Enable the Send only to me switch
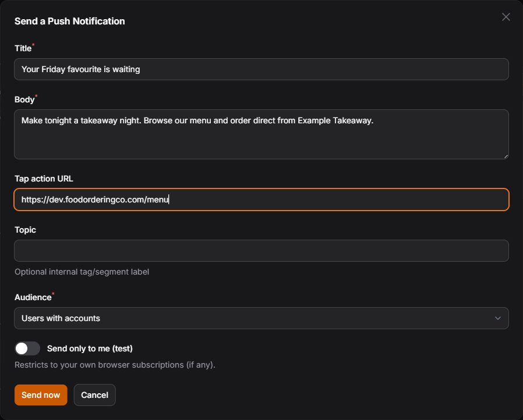Image resolution: width=523 pixels, height=420 pixels. (x=27, y=348)
